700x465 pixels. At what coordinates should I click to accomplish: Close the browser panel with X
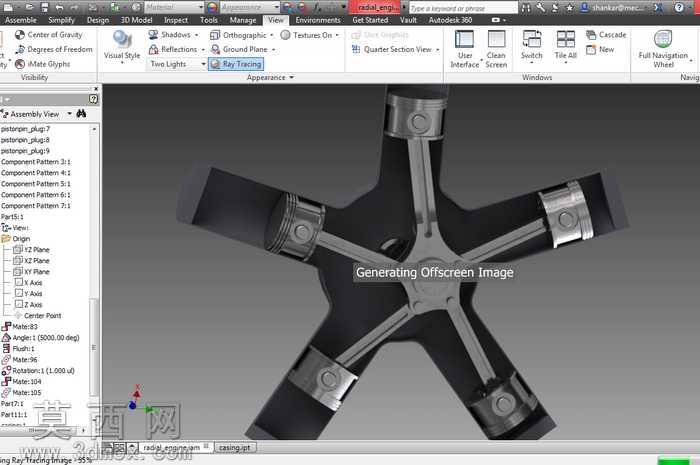click(x=96, y=89)
